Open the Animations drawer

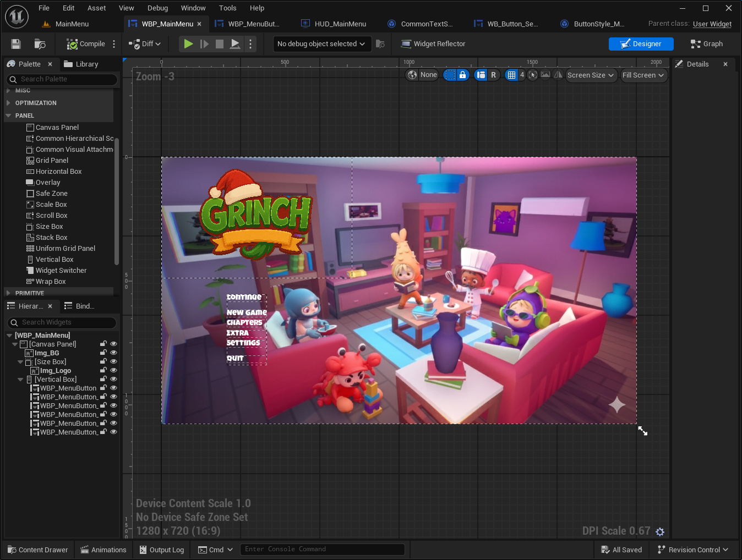103,550
